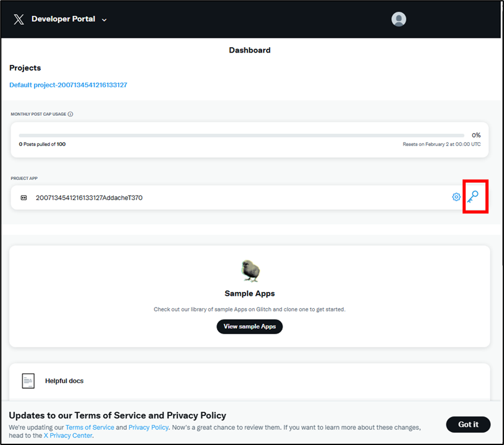
Task: Click the monthly post usage progress bar
Action: pos(241,135)
